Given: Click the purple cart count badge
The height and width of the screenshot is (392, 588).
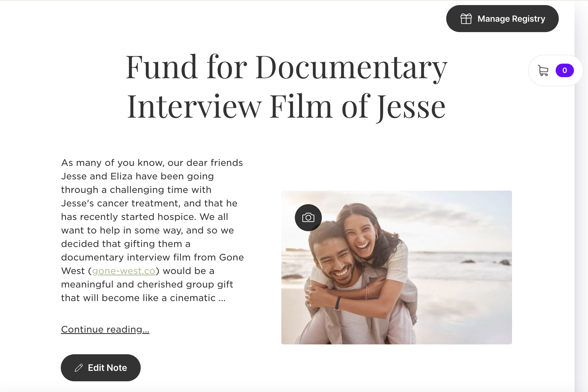Looking at the screenshot, I should tap(564, 70).
